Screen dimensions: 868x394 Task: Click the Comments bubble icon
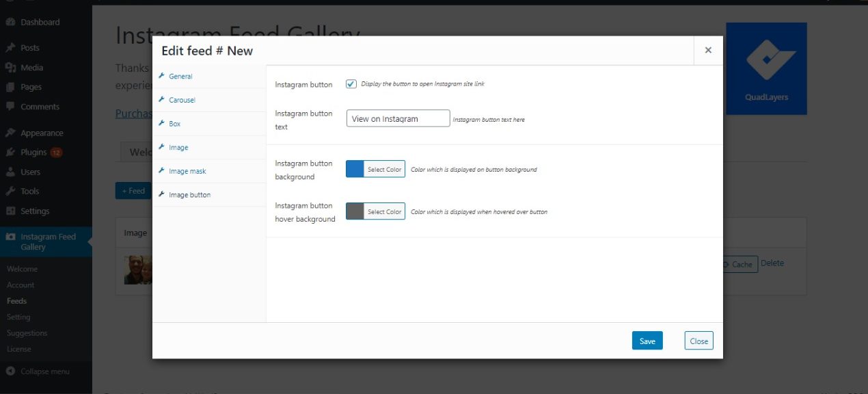[x=10, y=107]
